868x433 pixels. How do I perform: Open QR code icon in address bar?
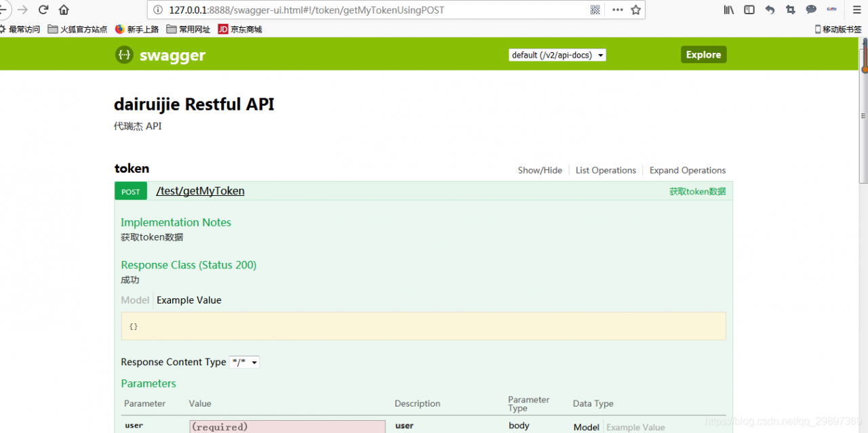coord(595,9)
